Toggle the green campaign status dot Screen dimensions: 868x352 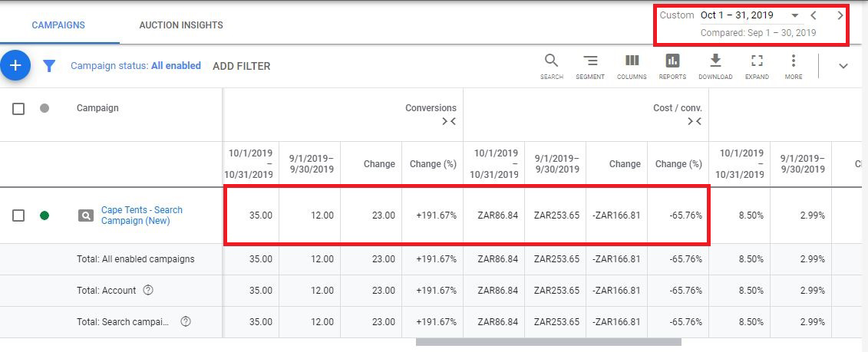click(45, 215)
